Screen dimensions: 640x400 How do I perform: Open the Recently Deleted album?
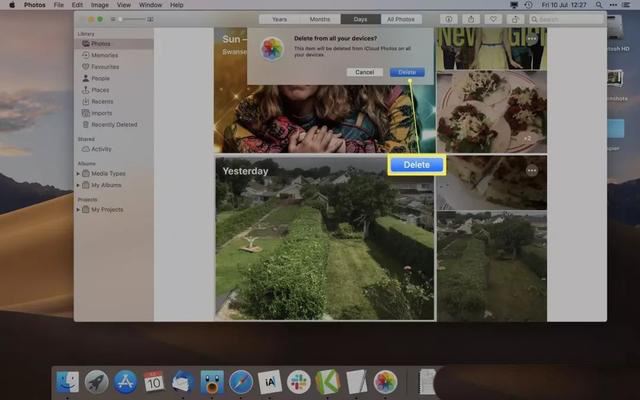114,124
